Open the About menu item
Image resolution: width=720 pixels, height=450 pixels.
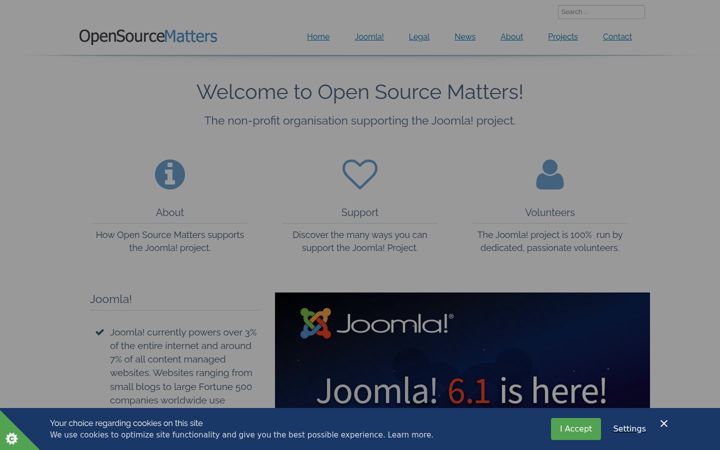pos(512,37)
